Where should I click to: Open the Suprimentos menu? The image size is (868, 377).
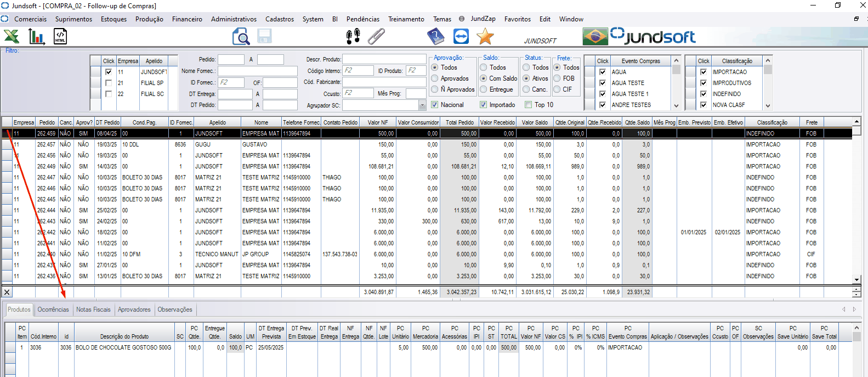[x=73, y=19]
